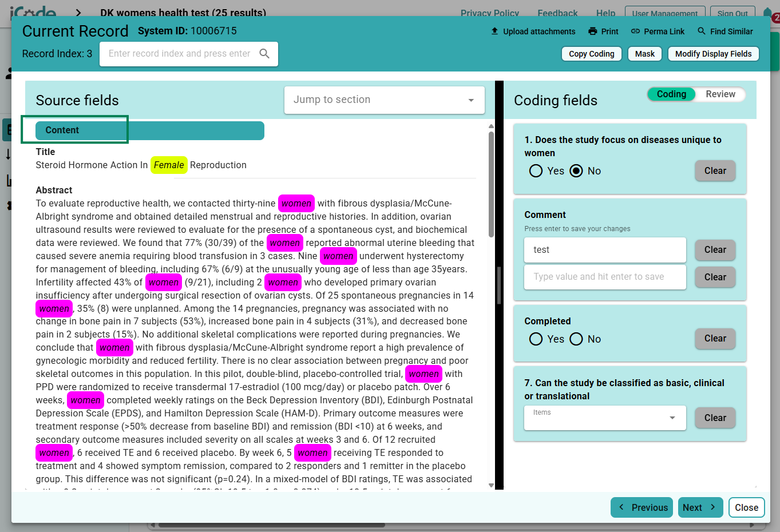Image resolution: width=780 pixels, height=532 pixels.
Task: Click the highlighted 'Female' in title
Action: [x=169, y=165]
